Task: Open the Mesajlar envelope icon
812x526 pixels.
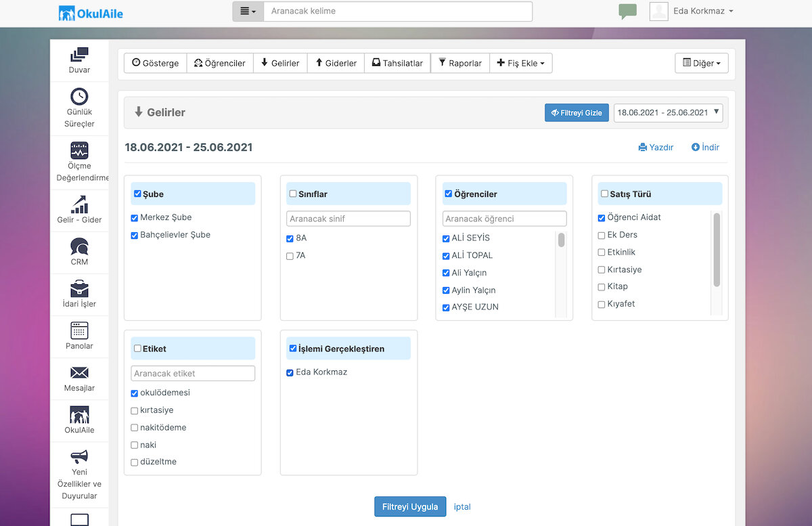Action: coord(79,372)
